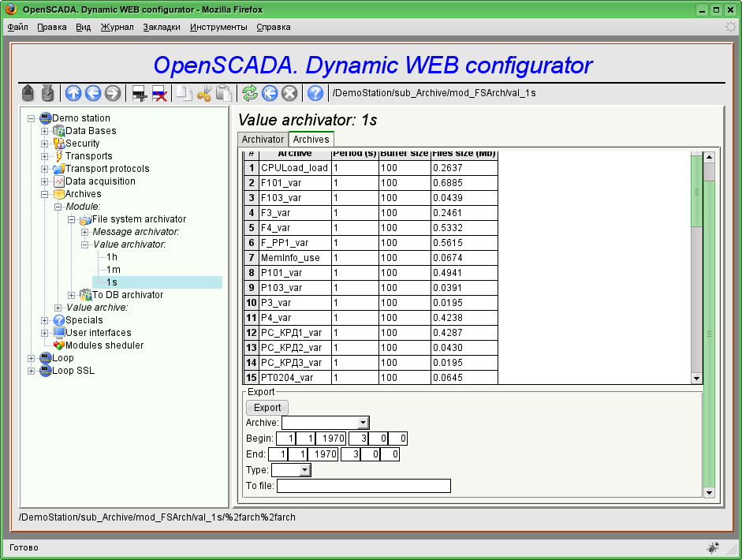Click the End year field

pyautogui.click(x=323, y=454)
